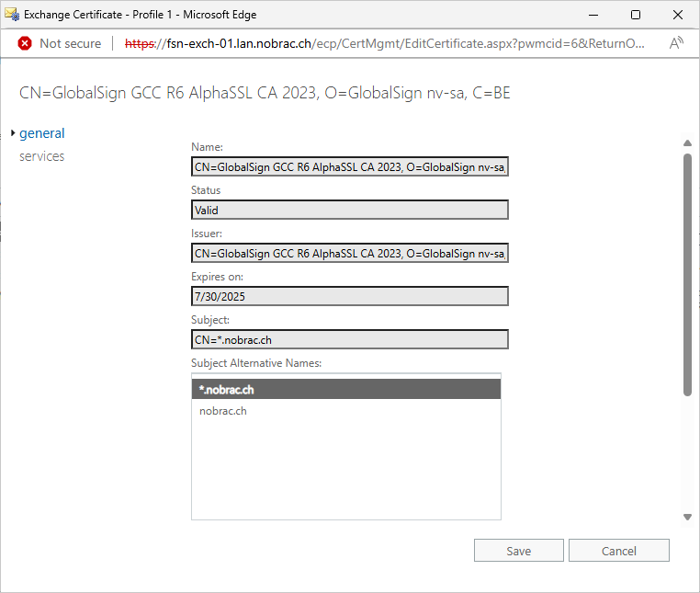Viewport: 700px width, 593px height.
Task: Minimize the Exchange Certificate window
Action: click(593, 15)
